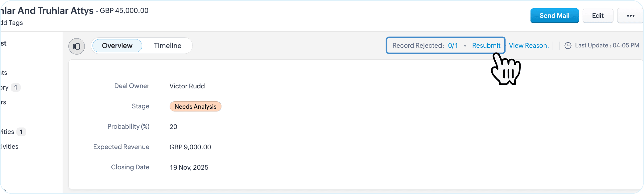Viewport: 644px width, 194px height.
Task: Click the Expected Revenue GBP 9,000.00 value
Action: (x=190, y=147)
